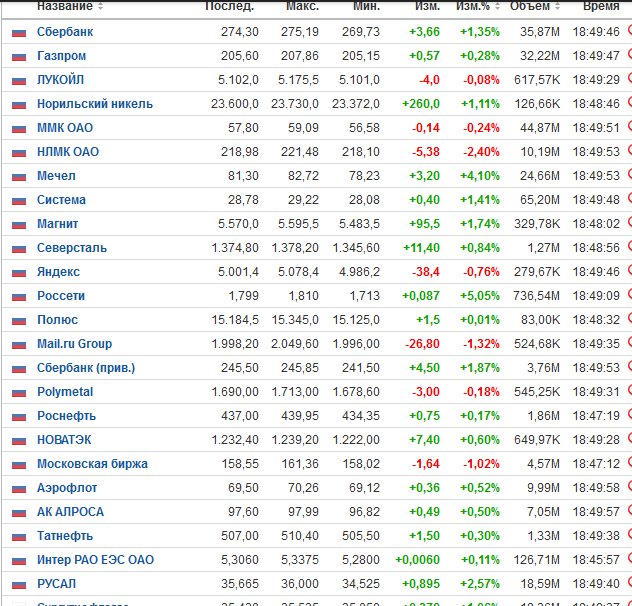The image size is (632, 606).
Task: Click the flag icon beside Мечел
Action: click(x=19, y=177)
